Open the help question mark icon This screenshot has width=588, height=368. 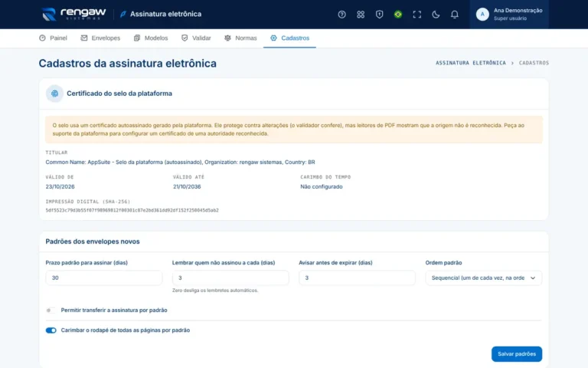click(x=341, y=15)
